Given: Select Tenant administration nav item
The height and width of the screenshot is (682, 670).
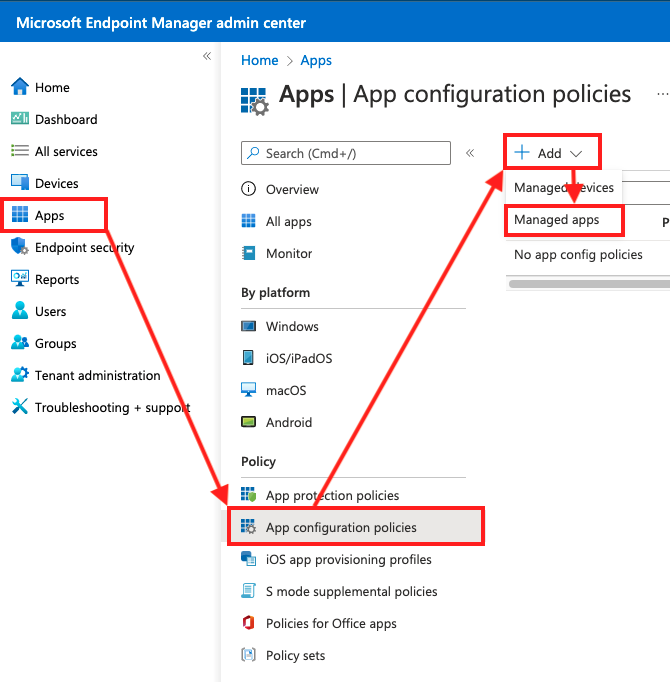Looking at the screenshot, I should [x=97, y=375].
